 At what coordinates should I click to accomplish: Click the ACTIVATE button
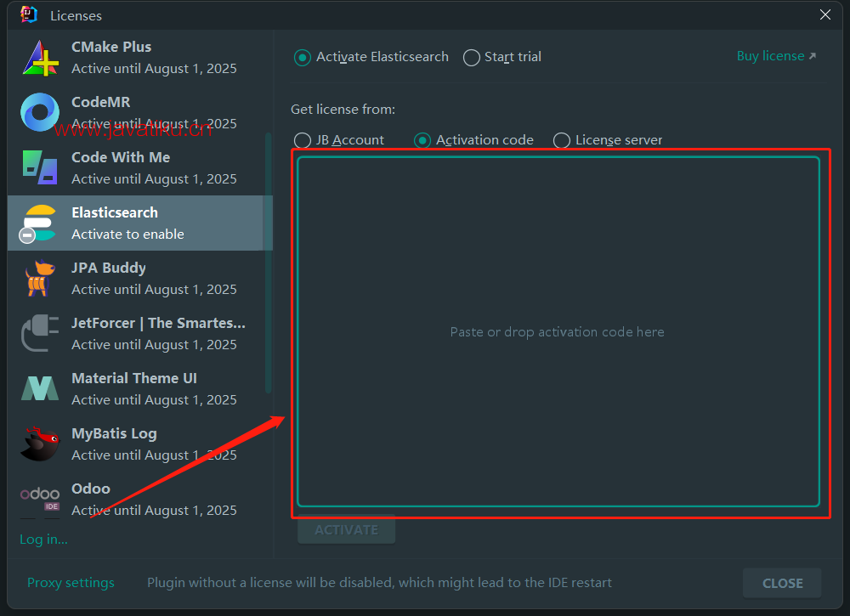coord(347,529)
